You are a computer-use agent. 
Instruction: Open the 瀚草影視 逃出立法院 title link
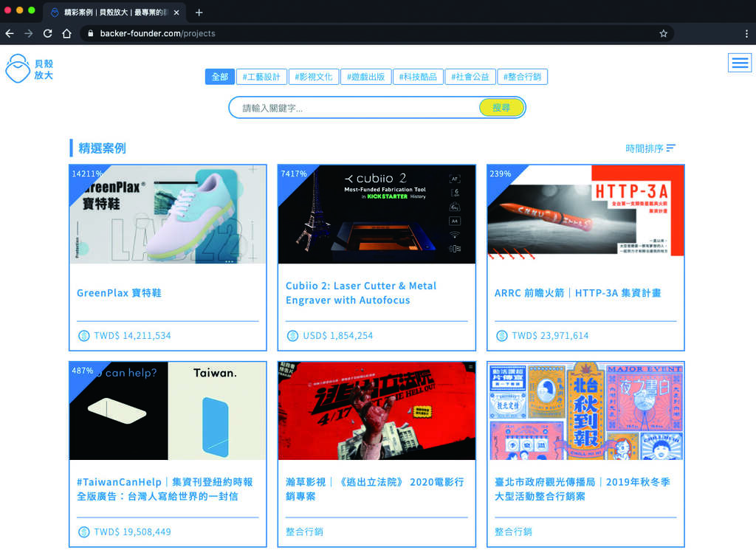click(x=374, y=489)
